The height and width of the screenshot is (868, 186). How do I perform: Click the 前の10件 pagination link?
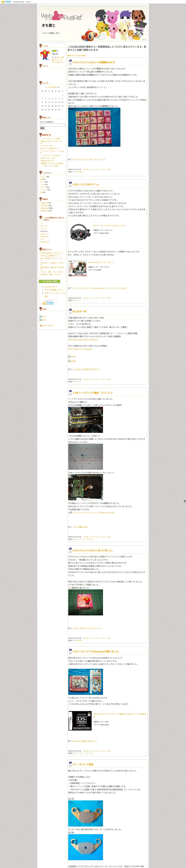[x=72, y=56]
